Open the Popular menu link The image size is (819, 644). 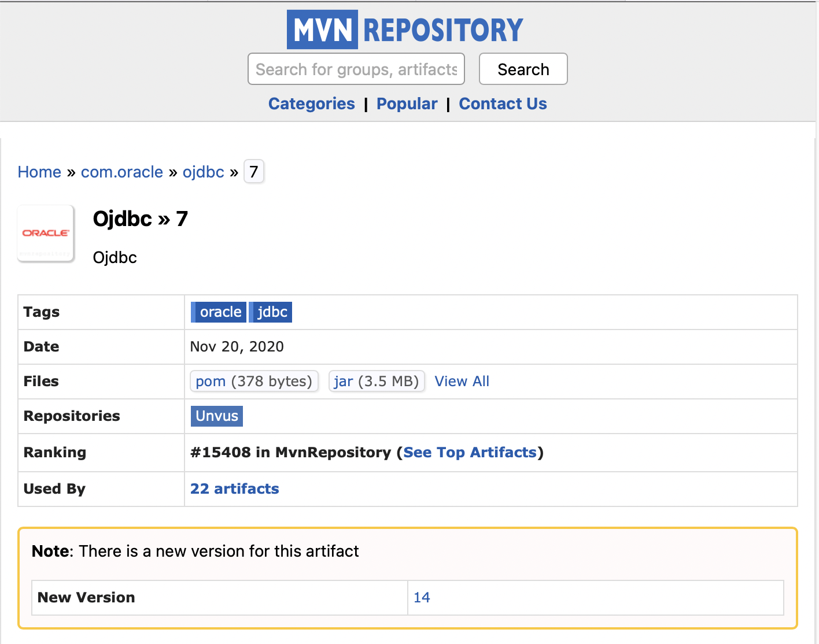pos(407,103)
